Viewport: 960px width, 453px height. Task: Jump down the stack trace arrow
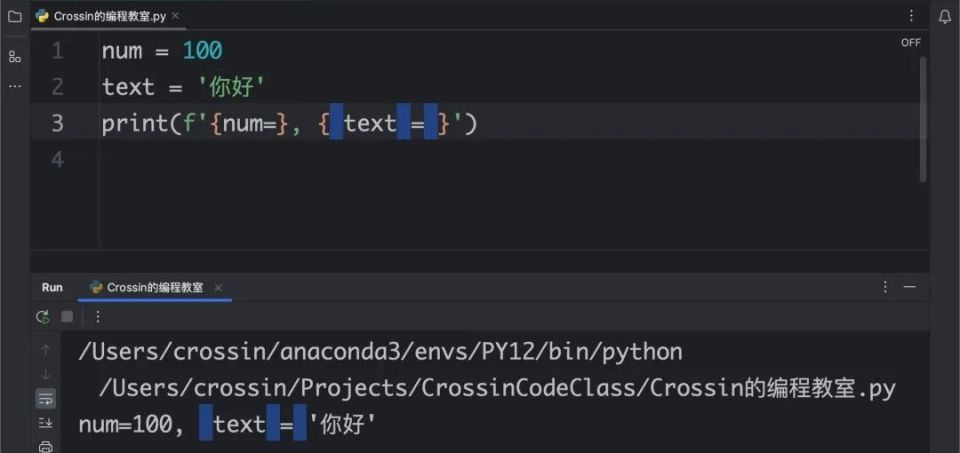(x=45, y=374)
